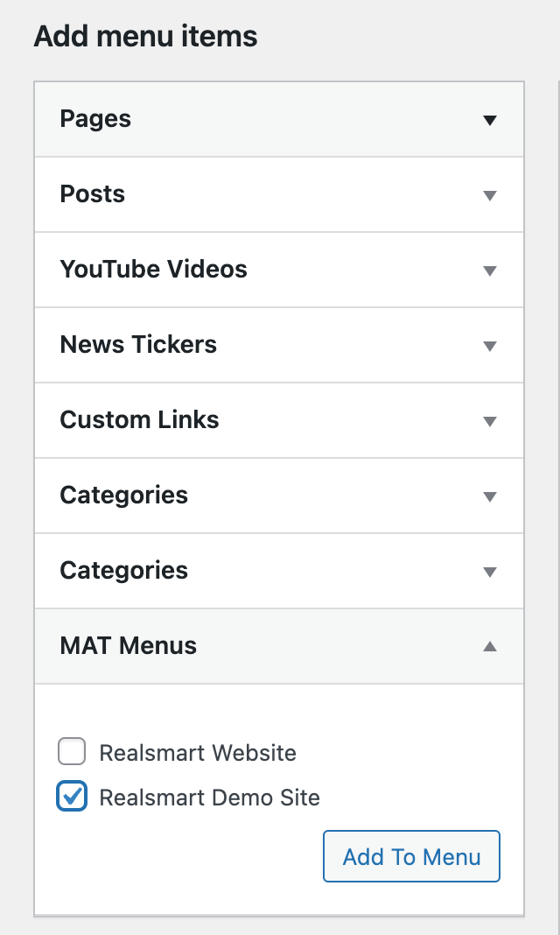Image resolution: width=560 pixels, height=935 pixels.
Task: Expand the Pages section heading
Action: tap(95, 119)
